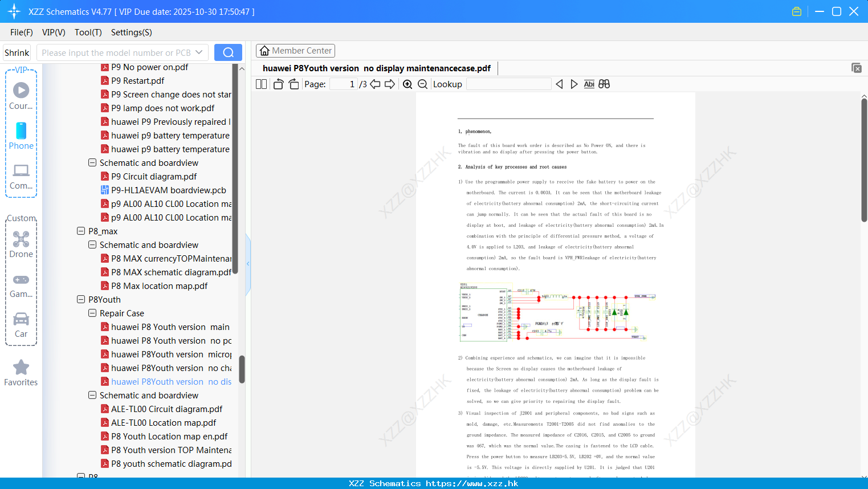Open the Settings(S) menu
Image resolution: width=868 pixels, height=489 pixels.
tap(132, 32)
